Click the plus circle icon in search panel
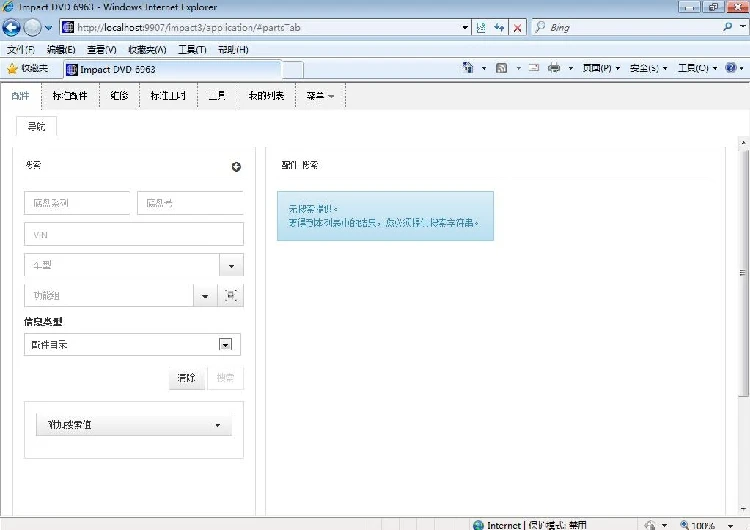The image size is (750, 530). [236, 166]
